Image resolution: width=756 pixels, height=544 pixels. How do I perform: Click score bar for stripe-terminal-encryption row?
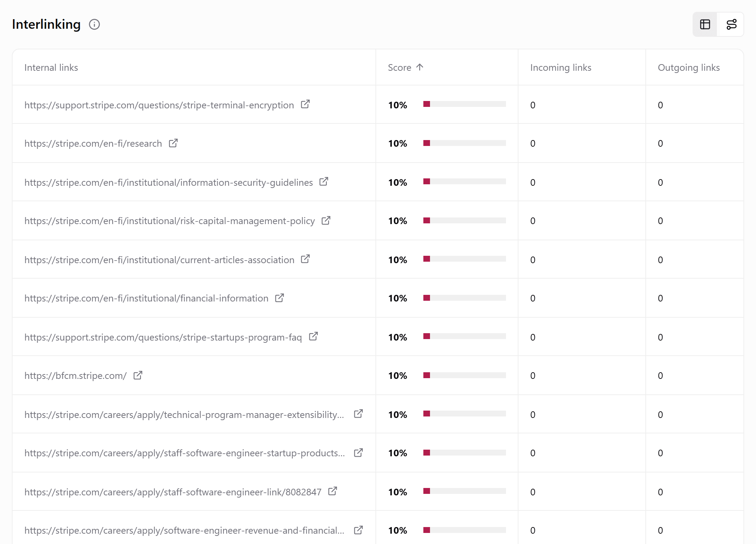[465, 104]
